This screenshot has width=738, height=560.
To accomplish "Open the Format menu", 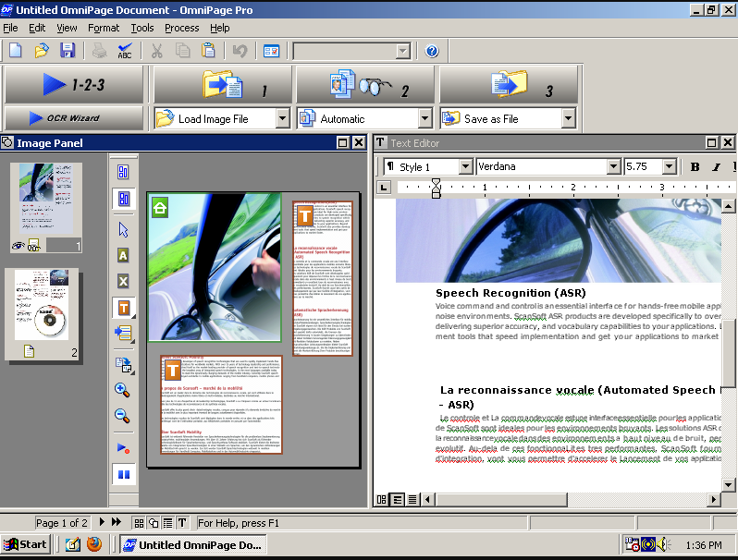I will 104,29.
